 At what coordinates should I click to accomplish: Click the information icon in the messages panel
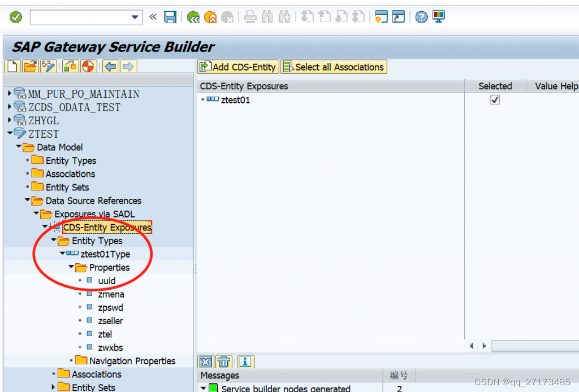(x=245, y=361)
